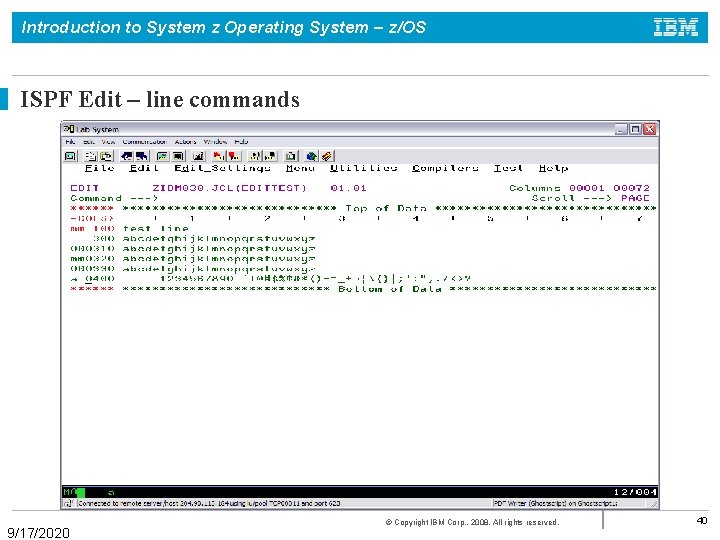This screenshot has height=540, width=720.
Task: Click the Columns 00001 00072 indicator
Action: click(579, 188)
